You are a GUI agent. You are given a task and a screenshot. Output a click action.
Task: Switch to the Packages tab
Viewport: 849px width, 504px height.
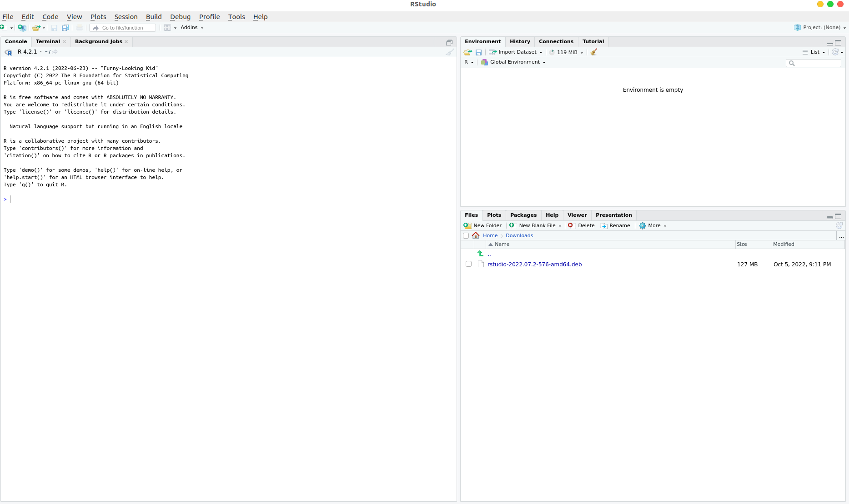pos(523,215)
